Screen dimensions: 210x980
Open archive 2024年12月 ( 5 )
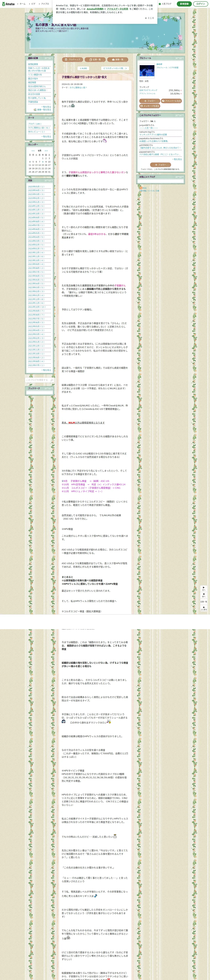coord(36,206)
